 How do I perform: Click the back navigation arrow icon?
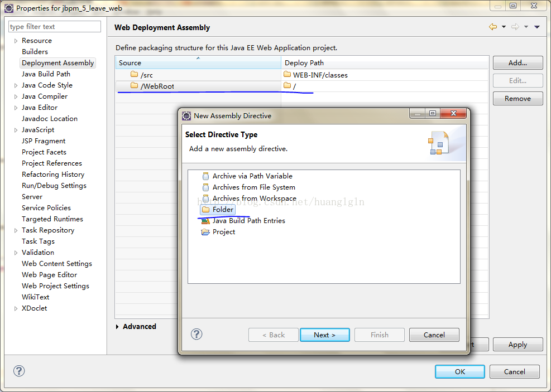(x=493, y=27)
